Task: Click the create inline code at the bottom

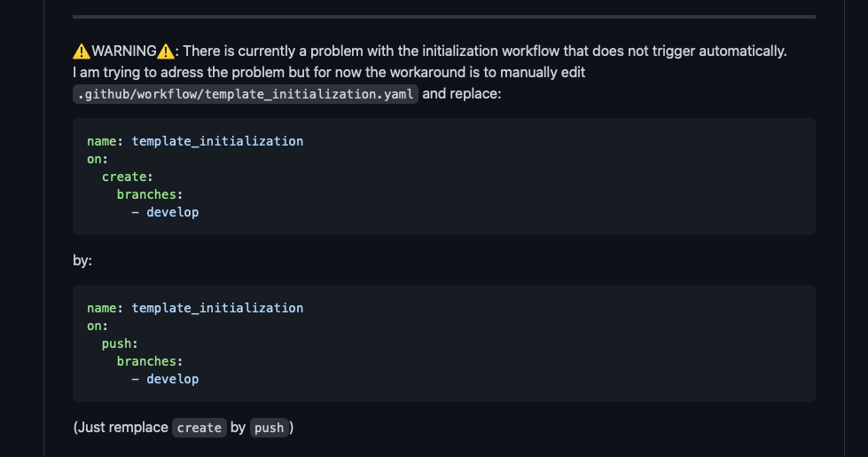Action: tap(199, 428)
